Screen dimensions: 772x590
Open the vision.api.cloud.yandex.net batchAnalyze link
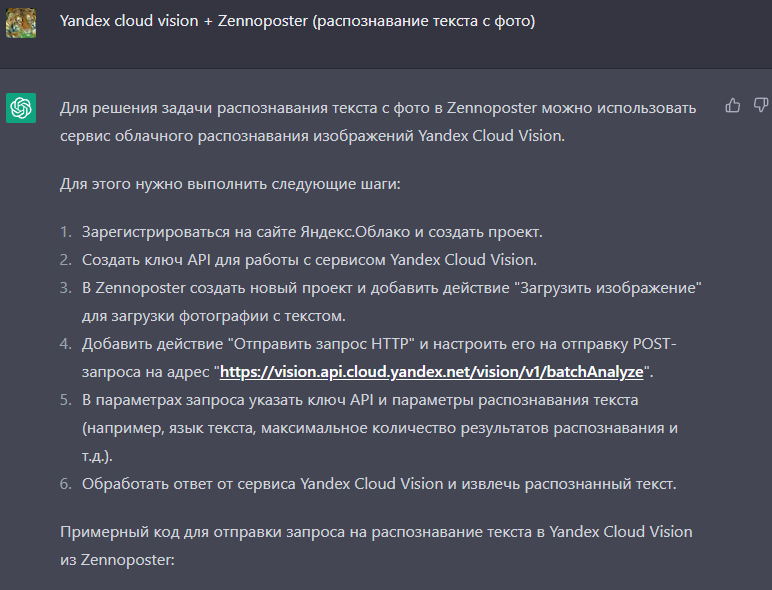coord(431,371)
